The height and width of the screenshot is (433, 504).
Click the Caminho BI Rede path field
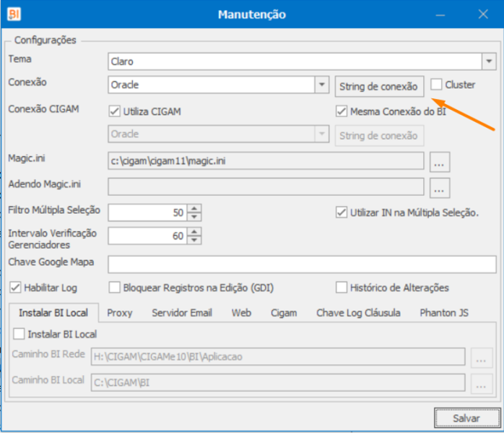[278, 356]
